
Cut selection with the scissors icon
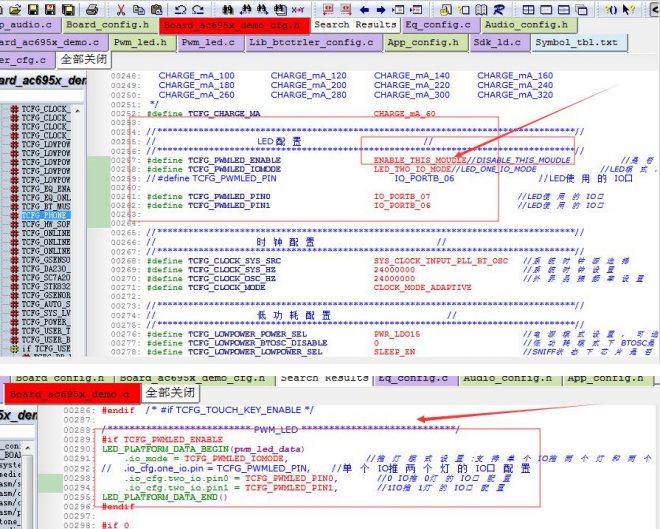[121, 9]
